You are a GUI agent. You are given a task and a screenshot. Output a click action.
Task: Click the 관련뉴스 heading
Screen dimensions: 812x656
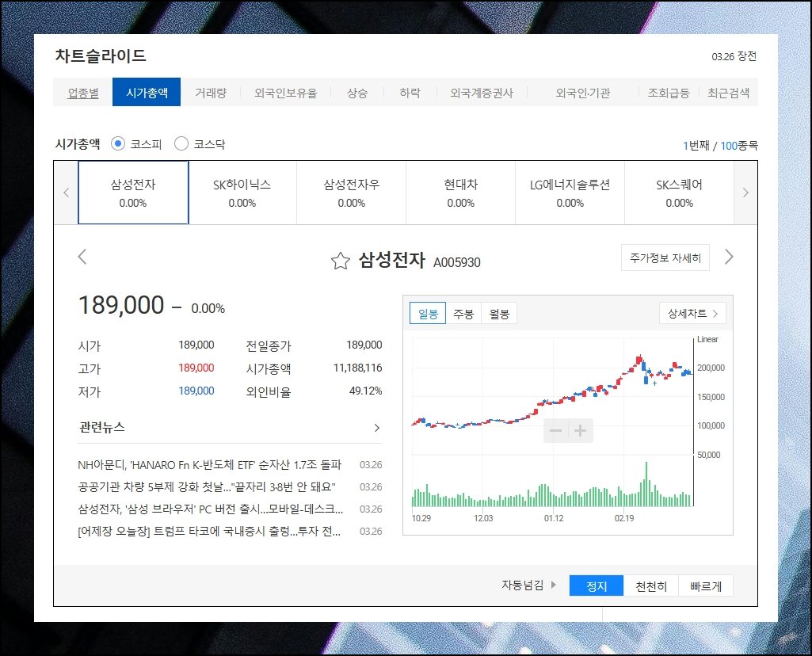pos(102,427)
